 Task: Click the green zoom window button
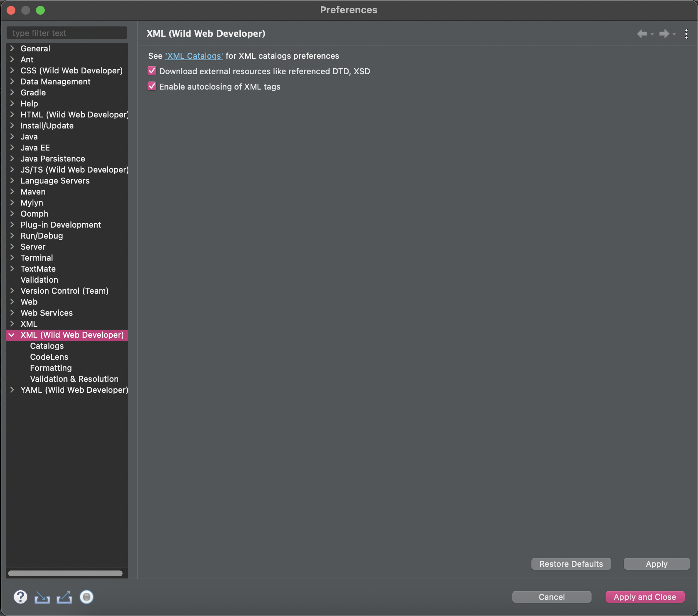pos(40,10)
